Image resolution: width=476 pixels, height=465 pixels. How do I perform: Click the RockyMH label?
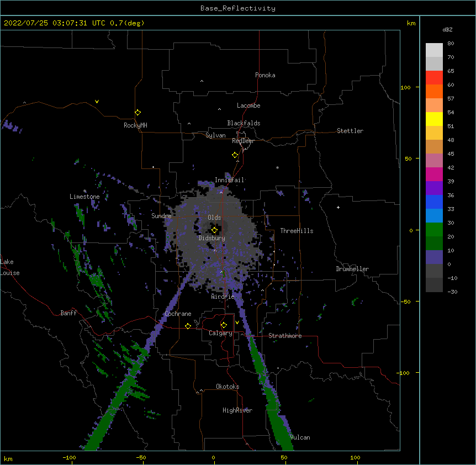click(135, 125)
